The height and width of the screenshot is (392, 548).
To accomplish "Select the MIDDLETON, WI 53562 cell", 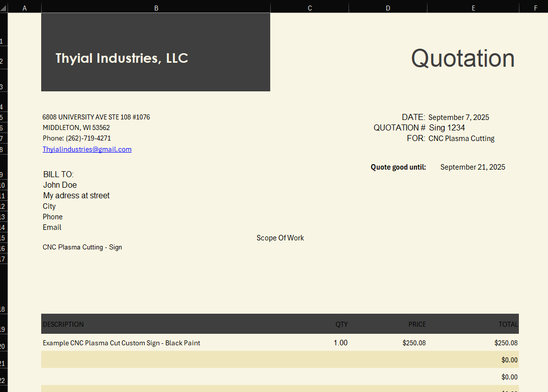I will pyautogui.click(x=76, y=127).
